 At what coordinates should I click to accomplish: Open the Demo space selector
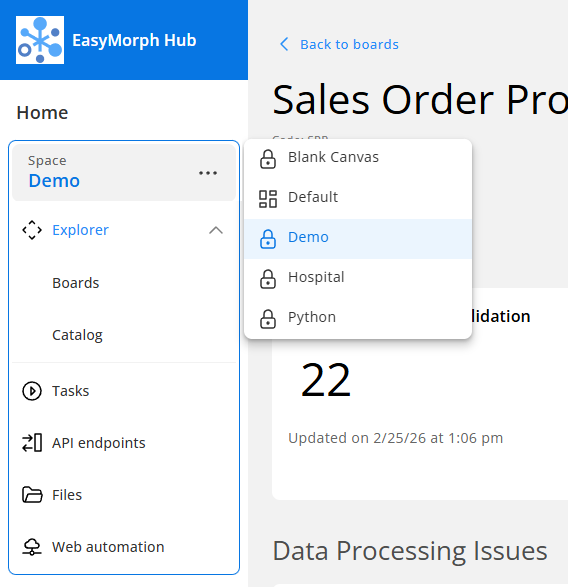tap(124, 173)
